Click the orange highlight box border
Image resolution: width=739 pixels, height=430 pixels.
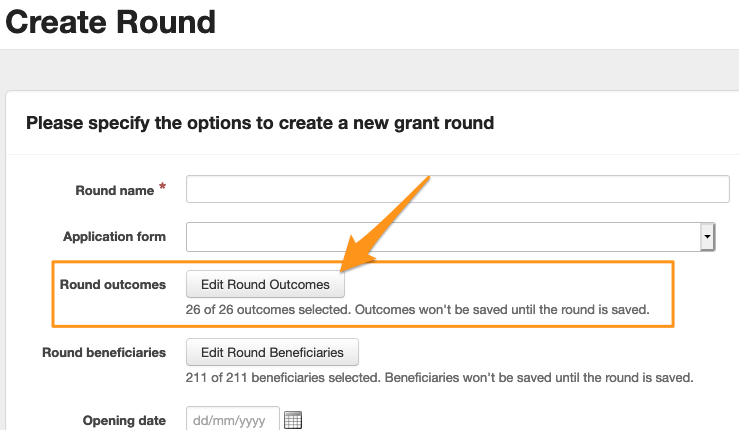pyautogui.click(x=674, y=294)
